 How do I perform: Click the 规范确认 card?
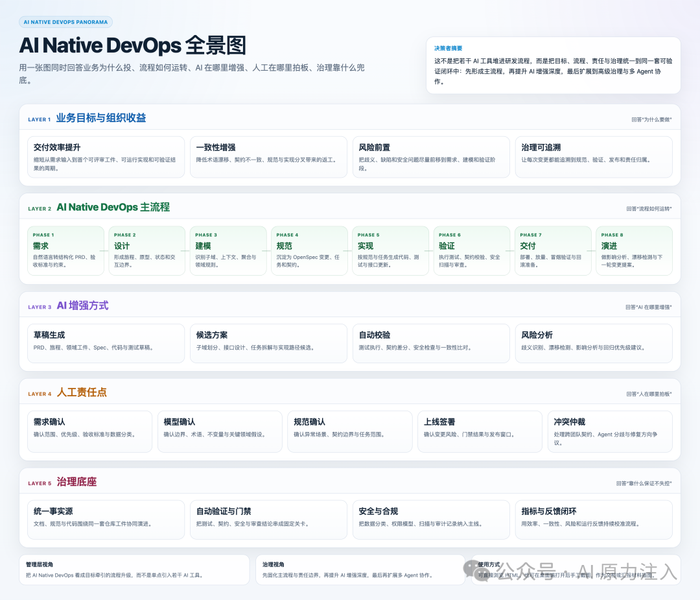coord(349,431)
